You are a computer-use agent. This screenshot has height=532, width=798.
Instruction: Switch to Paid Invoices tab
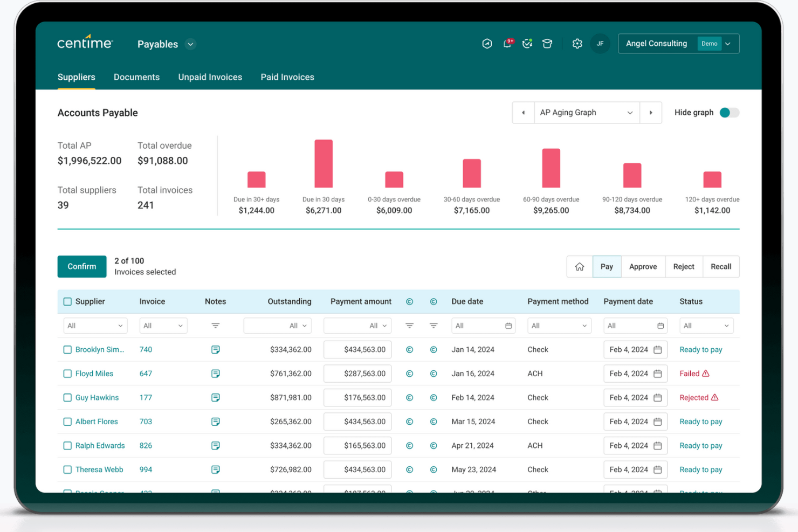coord(287,77)
